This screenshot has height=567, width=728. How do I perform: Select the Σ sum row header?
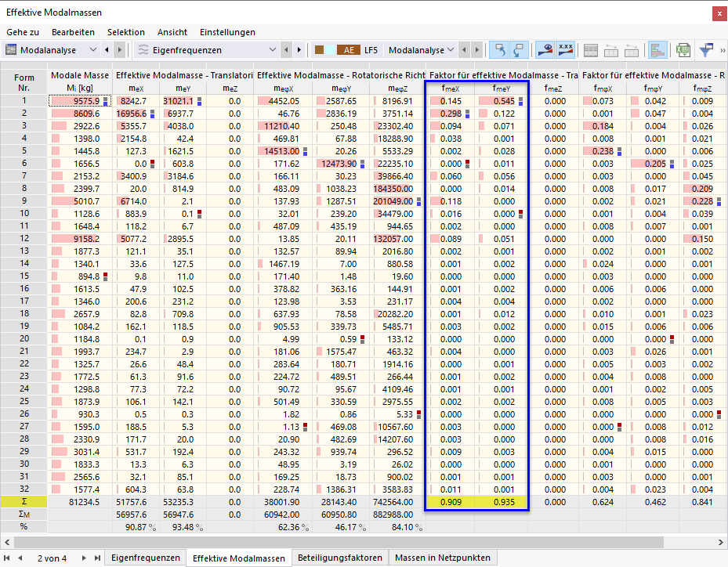[24, 501]
